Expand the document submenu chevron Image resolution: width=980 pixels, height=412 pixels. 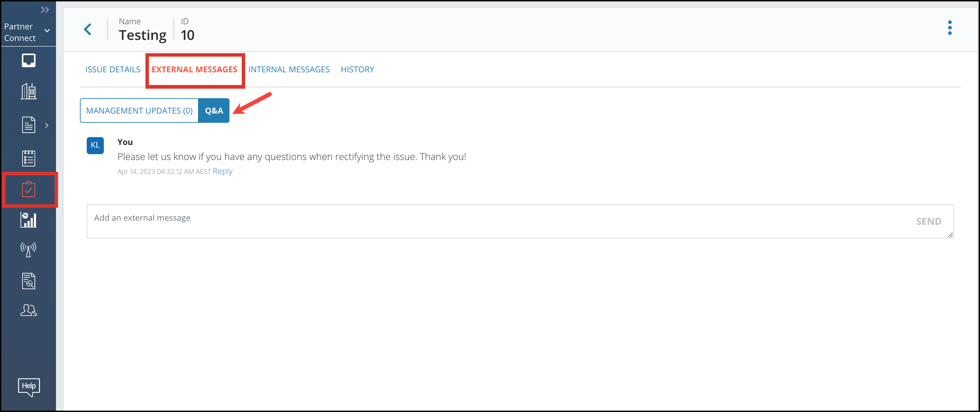coord(47,125)
